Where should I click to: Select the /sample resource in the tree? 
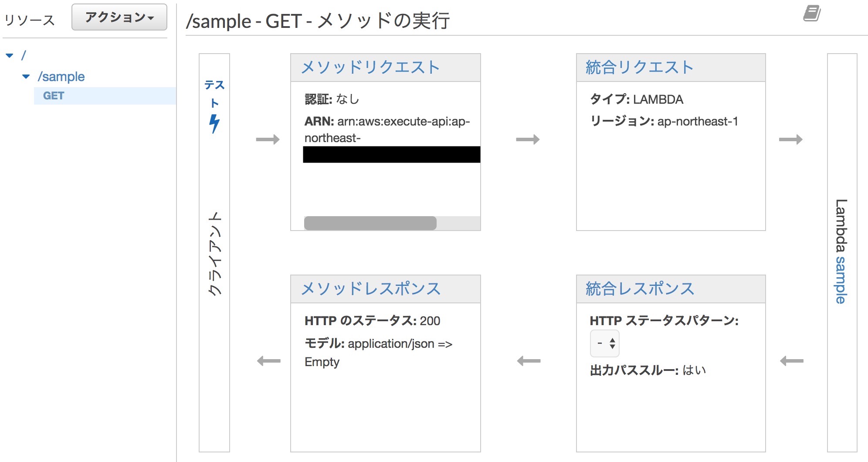pyautogui.click(x=62, y=76)
